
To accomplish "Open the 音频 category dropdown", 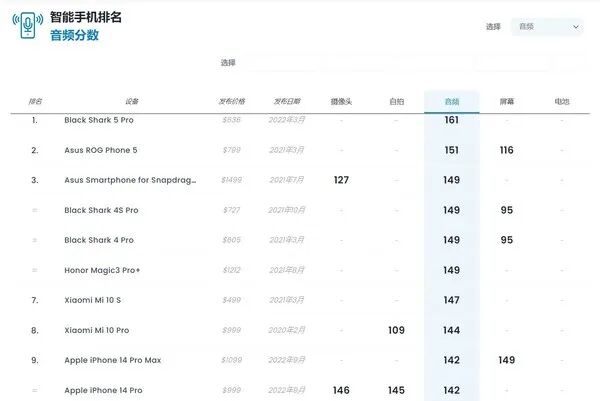I will tap(548, 27).
